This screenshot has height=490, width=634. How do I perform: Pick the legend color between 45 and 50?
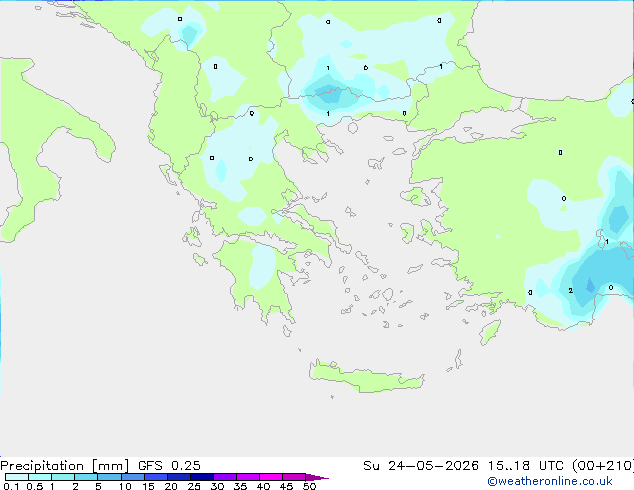click(x=294, y=477)
